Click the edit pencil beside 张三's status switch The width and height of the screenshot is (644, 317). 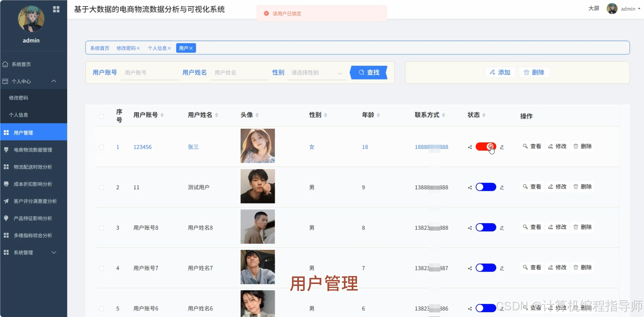(x=502, y=147)
